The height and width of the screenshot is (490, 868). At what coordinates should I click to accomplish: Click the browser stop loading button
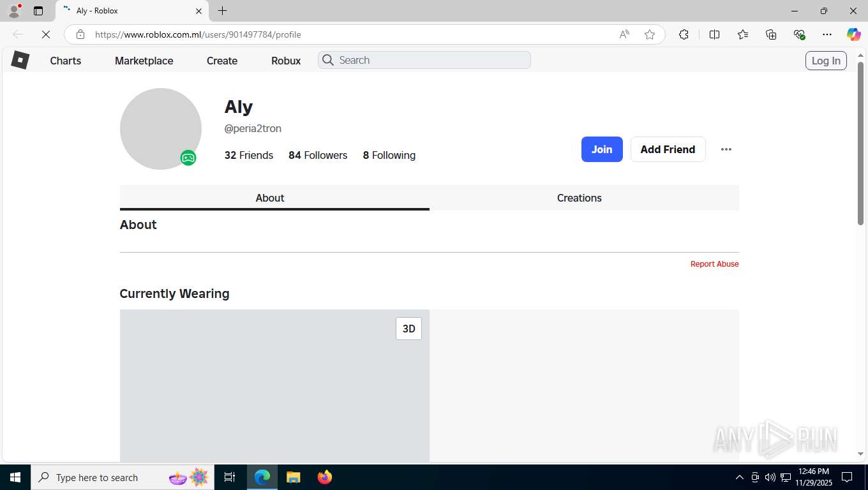tap(46, 34)
